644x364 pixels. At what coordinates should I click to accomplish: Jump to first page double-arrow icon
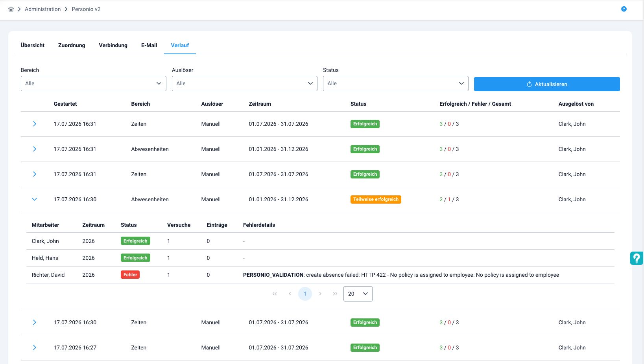275,294
